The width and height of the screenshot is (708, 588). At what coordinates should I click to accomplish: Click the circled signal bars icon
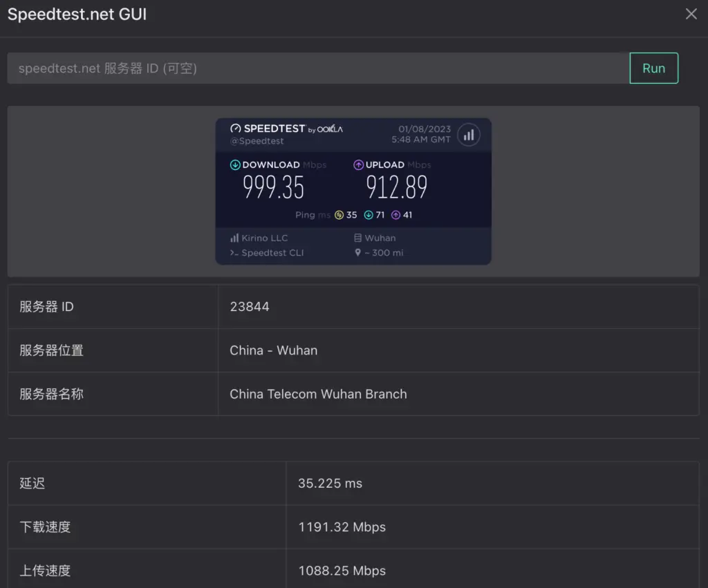(469, 135)
